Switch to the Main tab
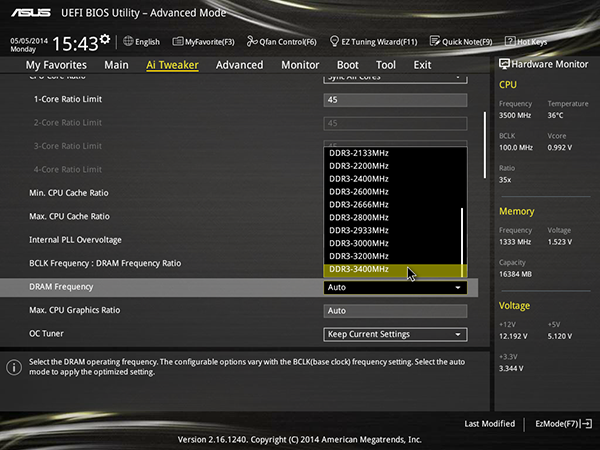 [x=116, y=65]
